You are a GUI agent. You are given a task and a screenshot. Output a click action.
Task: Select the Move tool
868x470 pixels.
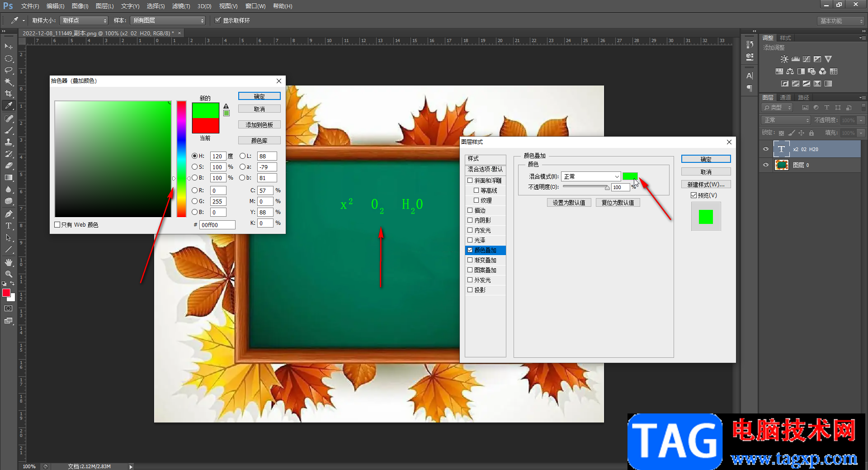point(9,47)
